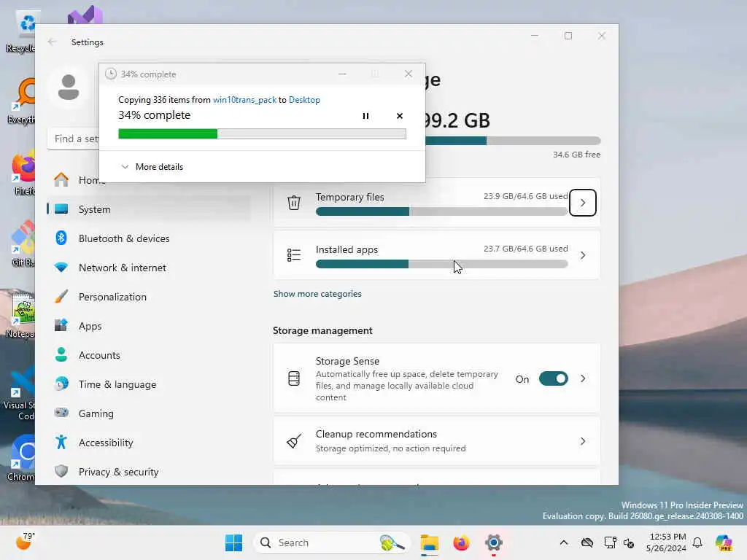This screenshot has width=747, height=560.
Task: Maximize the Settings window
Action: (x=568, y=36)
